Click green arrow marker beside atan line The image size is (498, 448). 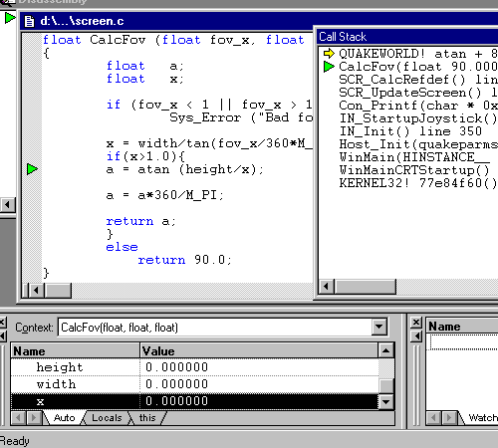32,169
